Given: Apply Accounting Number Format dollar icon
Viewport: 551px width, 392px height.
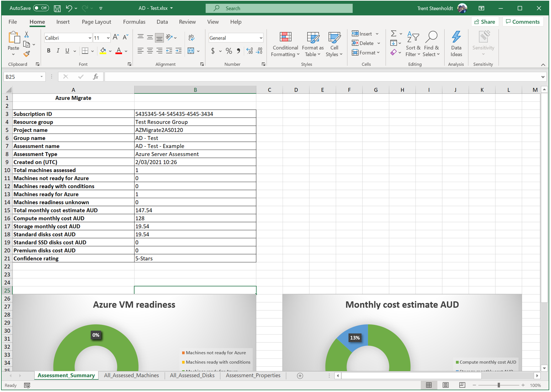Looking at the screenshot, I should click(213, 51).
